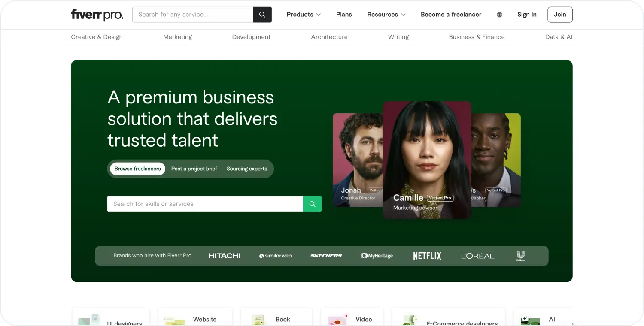Screen dimensions: 644x326
Task: Open the Architecture category
Action: tap(329, 37)
